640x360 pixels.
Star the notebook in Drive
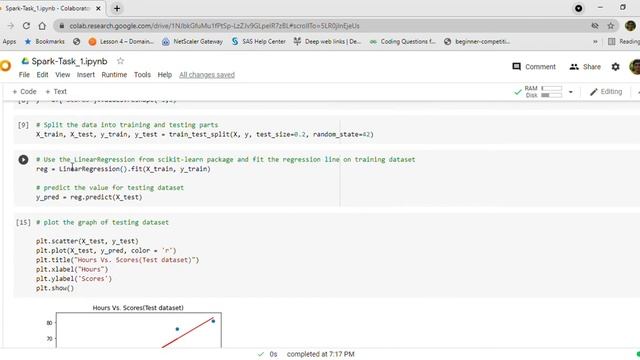(x=120, y=61)
